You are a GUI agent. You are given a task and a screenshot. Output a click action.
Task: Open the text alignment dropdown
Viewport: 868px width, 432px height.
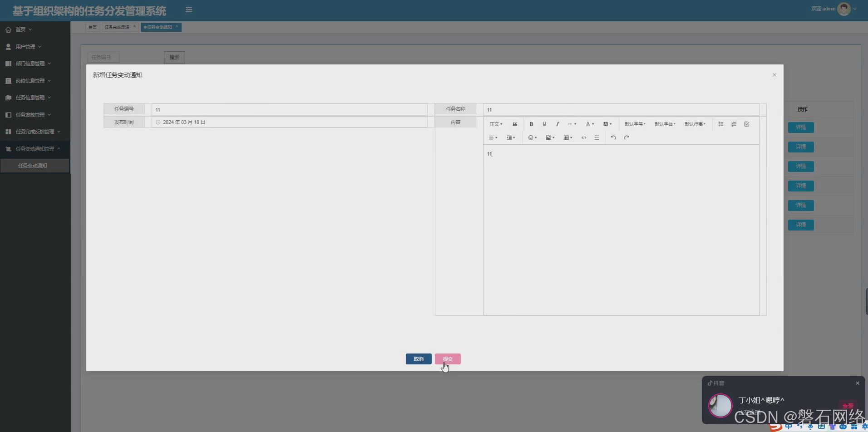(x=493, y=137)
